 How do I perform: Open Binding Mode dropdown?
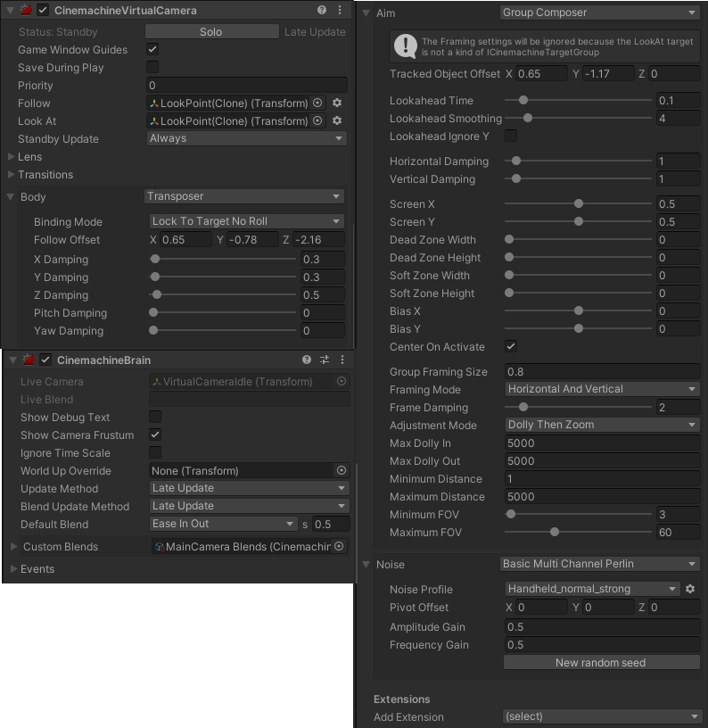[x=247, y=221]
